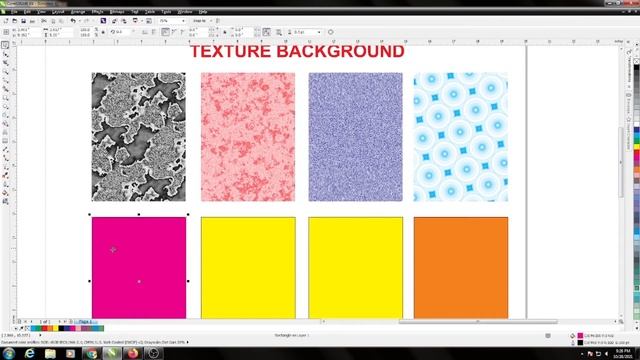Go to next page in page navigator
Screen dimensions: 640x360
coord(60,322)
